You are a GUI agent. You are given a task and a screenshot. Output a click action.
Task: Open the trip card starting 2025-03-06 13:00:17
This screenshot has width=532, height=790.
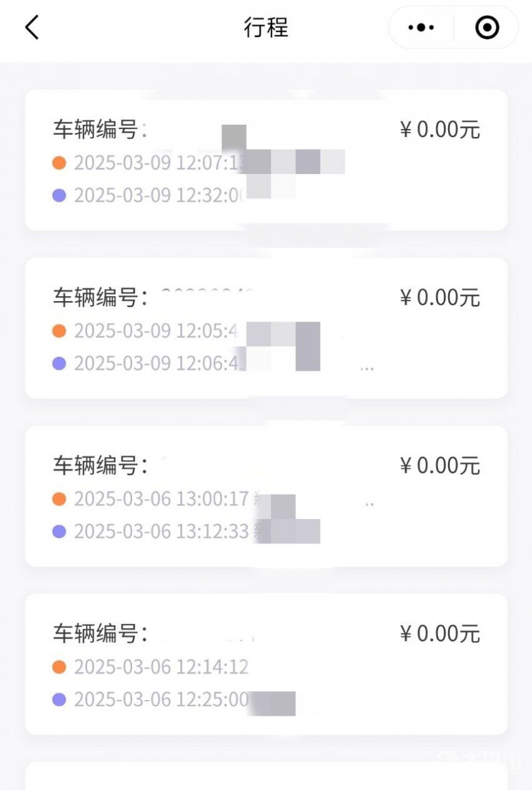click(x=266, y=496)
